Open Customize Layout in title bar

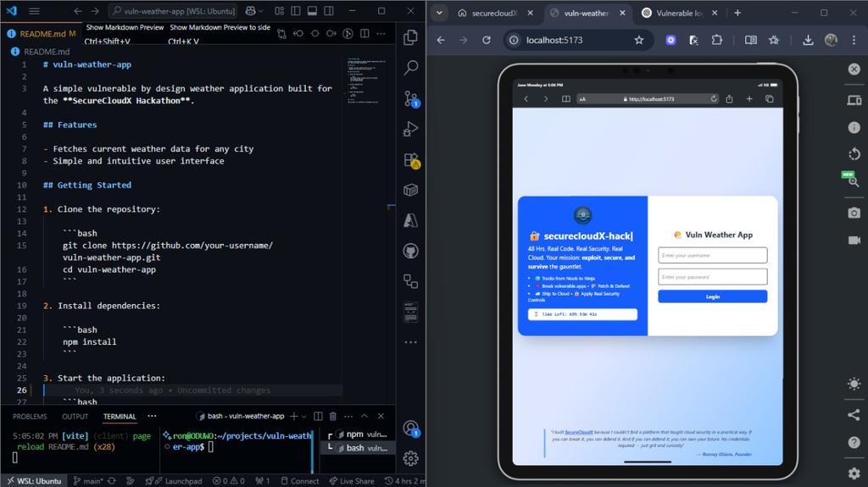[280, 11]
